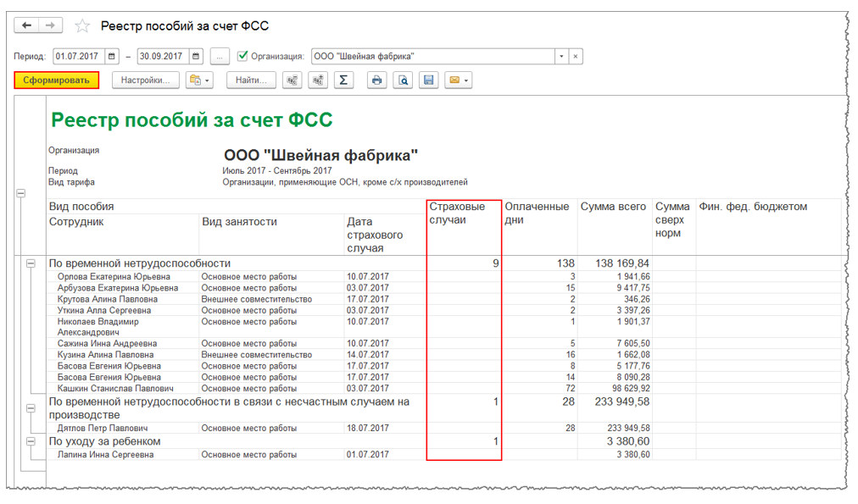Open the organization dropdown list
Viewport: 858px width, 504px height.
[561, 56]
